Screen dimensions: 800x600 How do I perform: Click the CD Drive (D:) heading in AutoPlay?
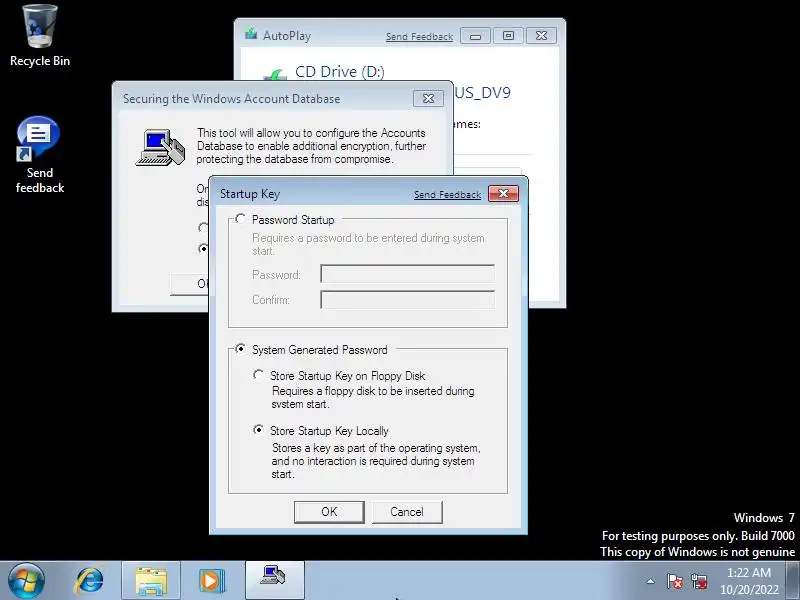point(340,71)
